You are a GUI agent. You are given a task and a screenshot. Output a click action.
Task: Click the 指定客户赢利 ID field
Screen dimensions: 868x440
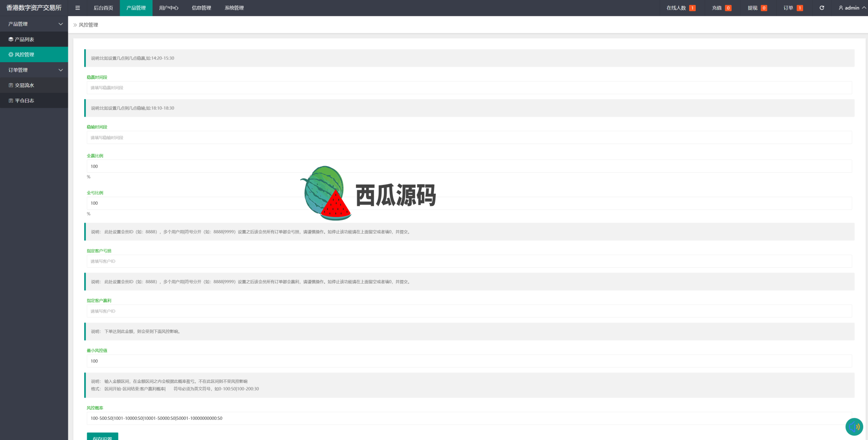point(469,311)
